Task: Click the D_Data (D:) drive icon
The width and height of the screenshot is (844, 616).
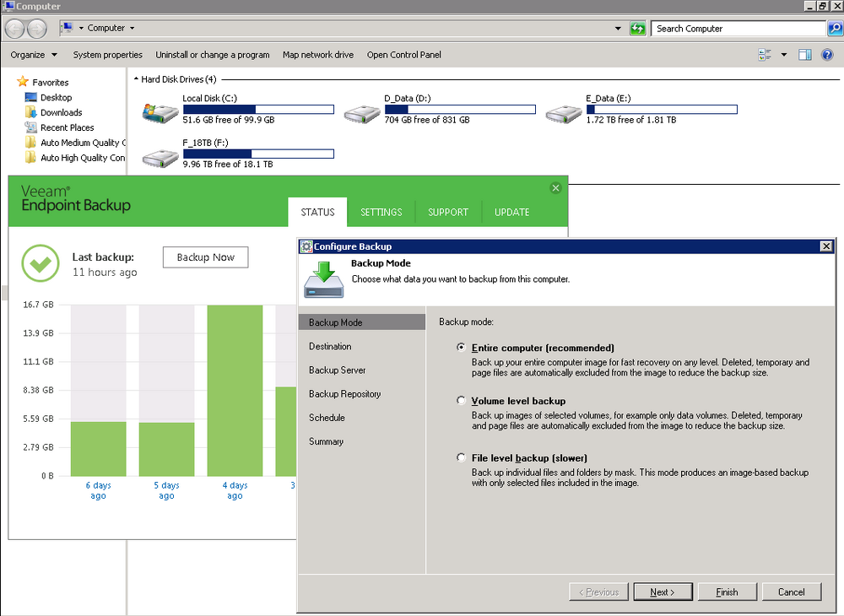Action: (x=362, y=114)
